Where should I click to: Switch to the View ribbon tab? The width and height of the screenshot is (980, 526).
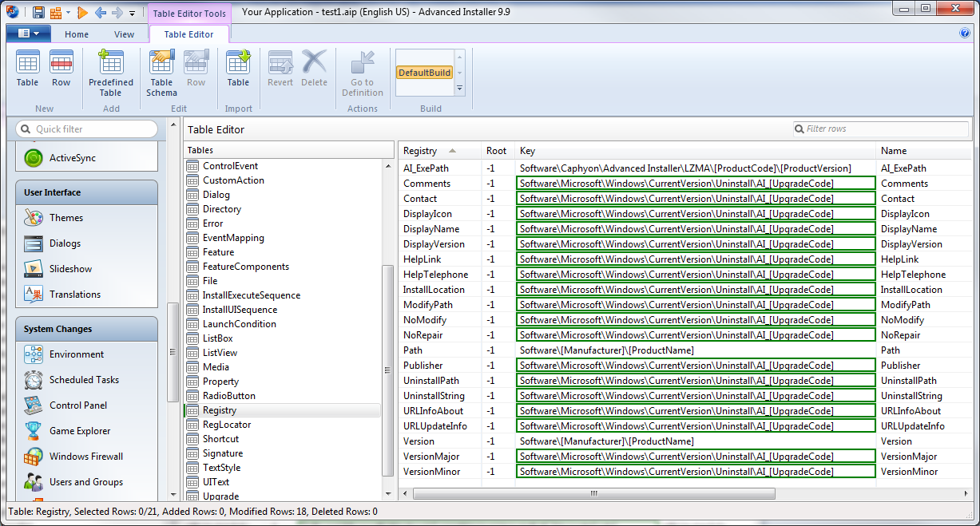pos(124,34)
